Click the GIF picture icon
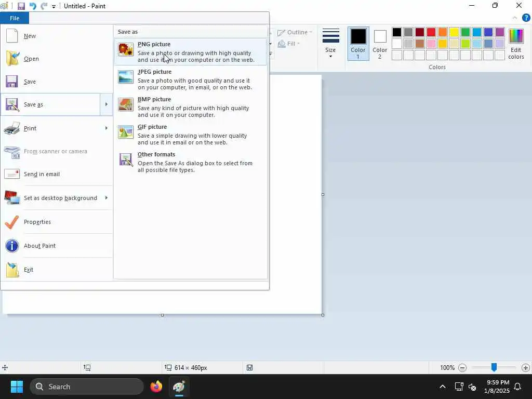The width and height of the screenshot is (532, 399). tap(126, 131)
